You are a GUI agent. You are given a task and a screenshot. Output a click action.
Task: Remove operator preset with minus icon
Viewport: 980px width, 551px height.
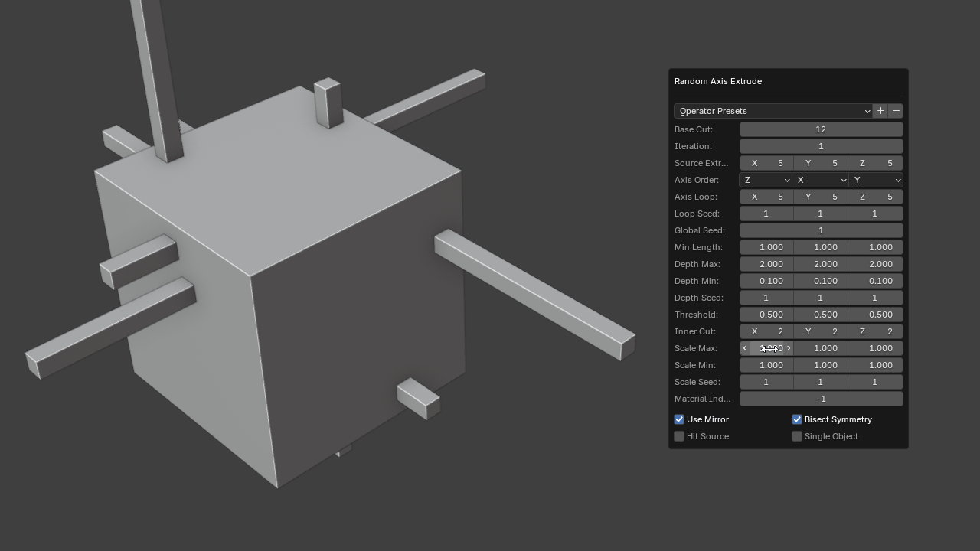pyautogui.click(x=896, y=111)
